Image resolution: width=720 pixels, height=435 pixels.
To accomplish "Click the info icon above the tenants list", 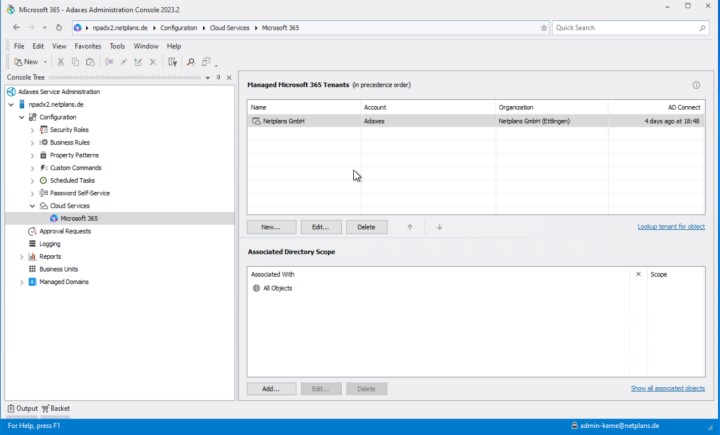I will (696, 86).
